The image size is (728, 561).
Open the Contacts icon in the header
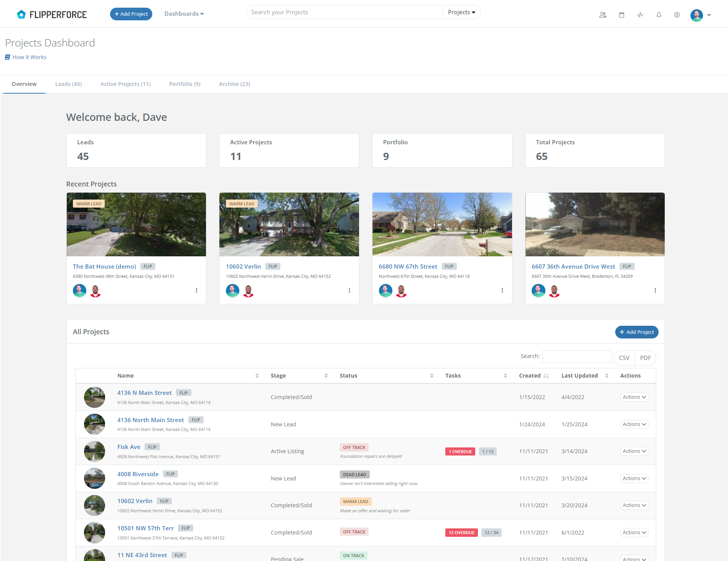tap(602, 15)
